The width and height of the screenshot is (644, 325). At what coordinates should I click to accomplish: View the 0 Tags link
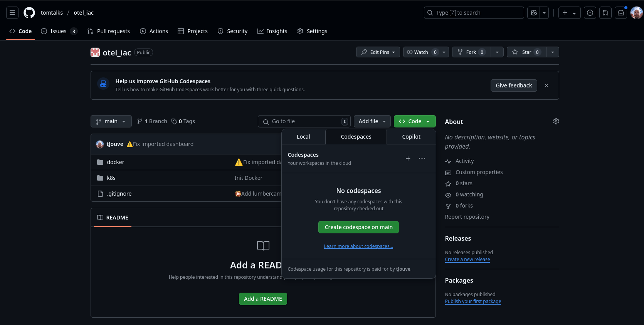coord(183,121)
